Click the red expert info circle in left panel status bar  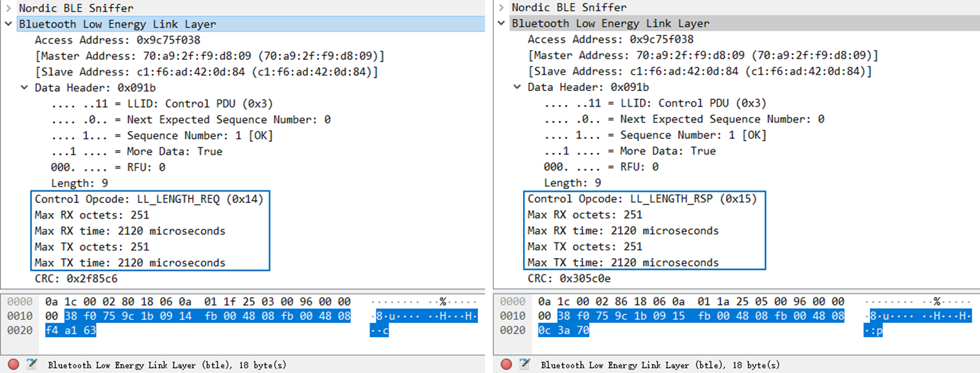tap(13, 365)
